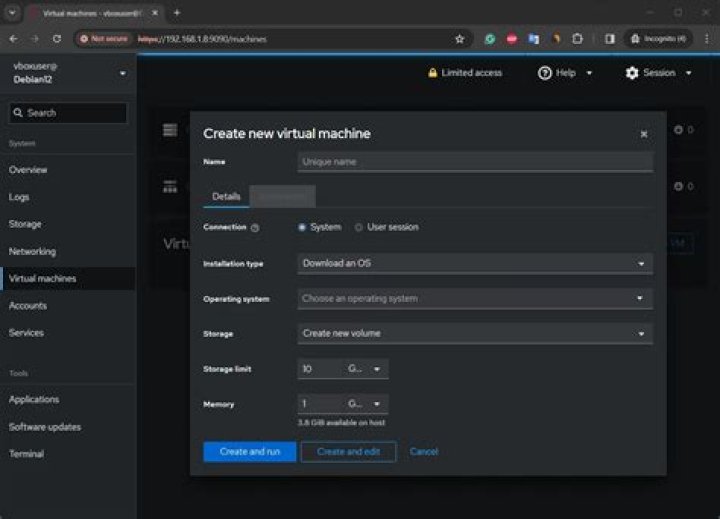Click the browser forward arrow
This screenshot has height=519, width=720.
pyautogui.click(x=35, y=39)
